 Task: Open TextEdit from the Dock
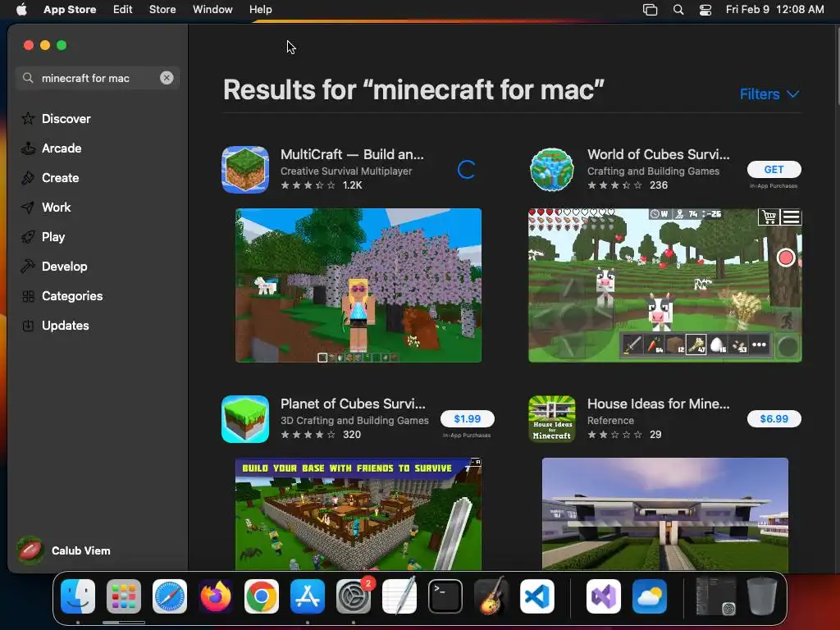[399, 596]
